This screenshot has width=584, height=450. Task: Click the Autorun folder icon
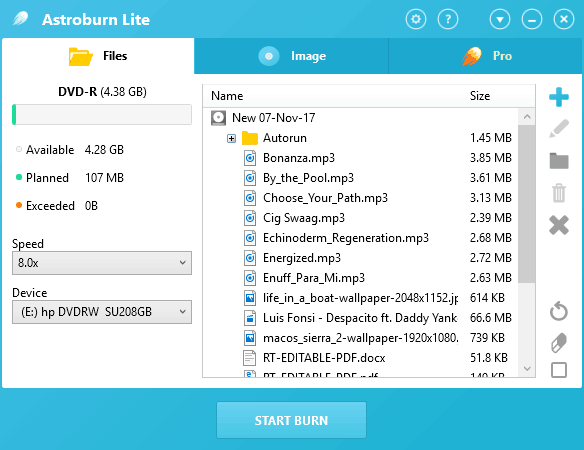click(x=250, y=138)
